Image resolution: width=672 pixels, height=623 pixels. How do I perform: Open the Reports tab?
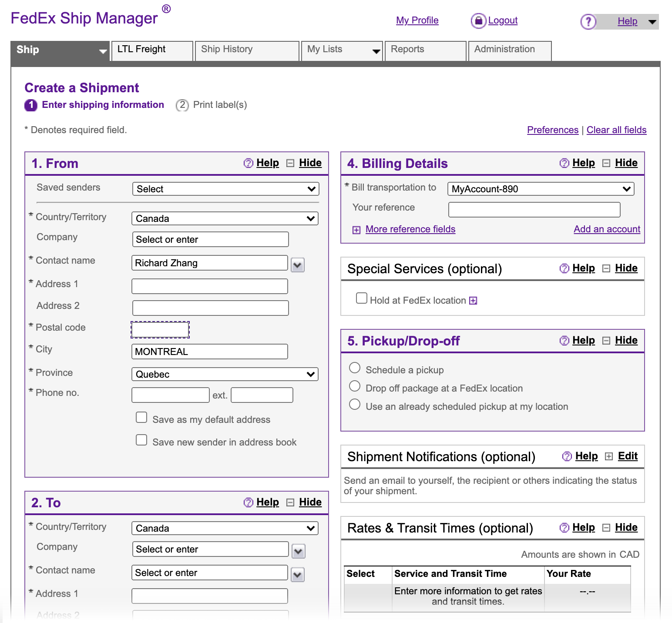coord(425,50)
